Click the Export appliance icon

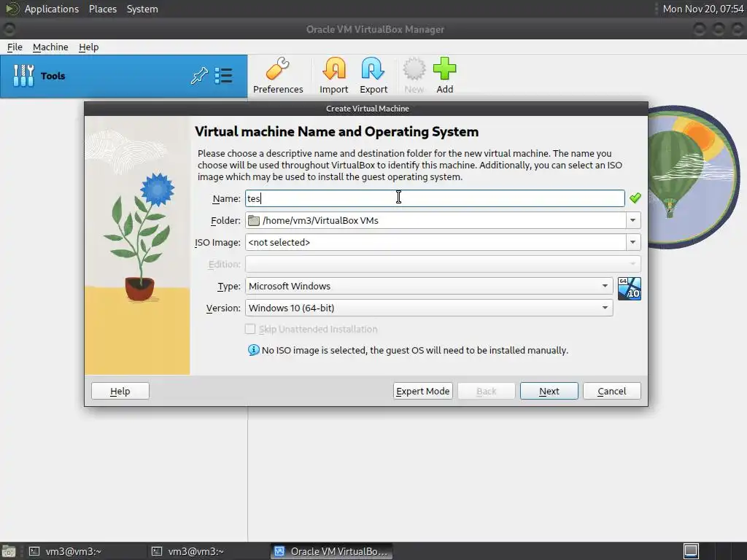[373, 76]
